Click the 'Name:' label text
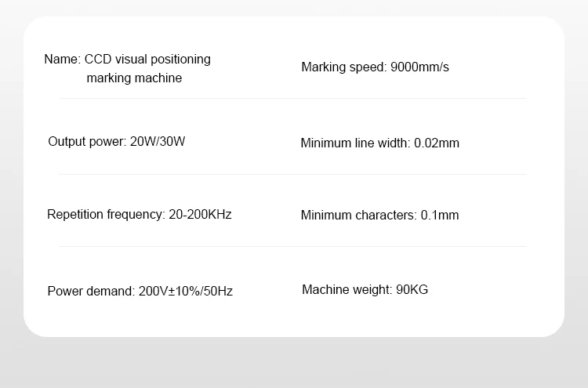The height and width of the screenshot is (388, 588). tap(62, 59)
